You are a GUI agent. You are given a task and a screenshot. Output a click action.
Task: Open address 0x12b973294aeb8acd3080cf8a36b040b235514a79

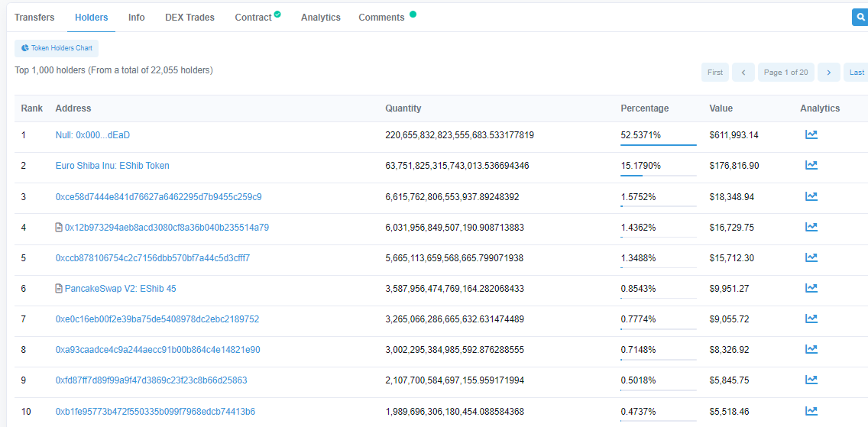click(167, 228)
